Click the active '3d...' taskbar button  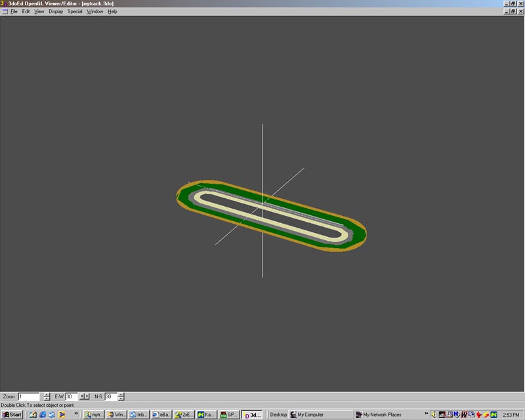point(251,415)
